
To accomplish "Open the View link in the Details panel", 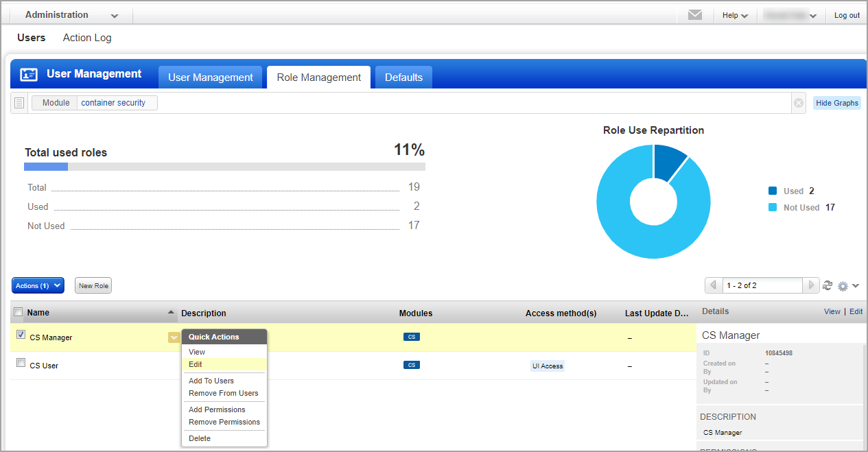I will (832, 311).
